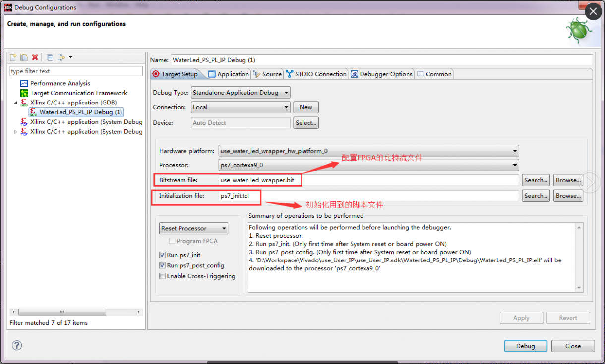Click the Device field showing Auto Detect
The height and width of the screenshot is (364, 605).
241,123
